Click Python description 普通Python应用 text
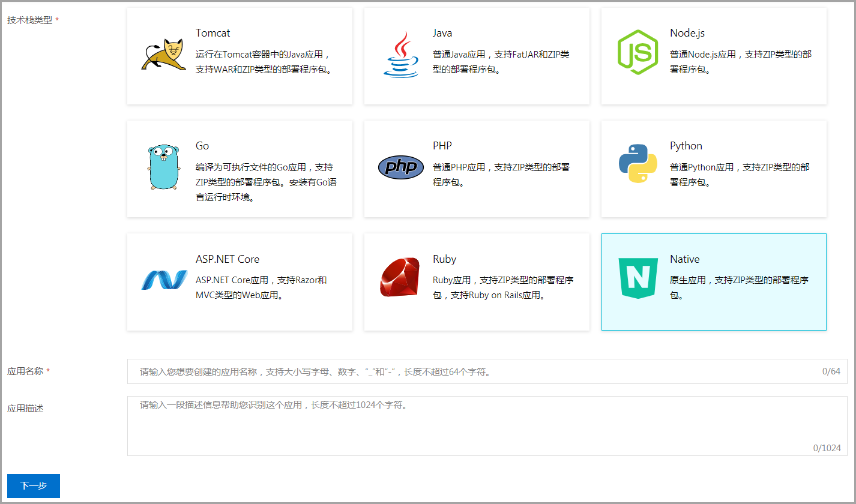The width and height of the screenshot is (856, 504). click(x=740, y=175)
